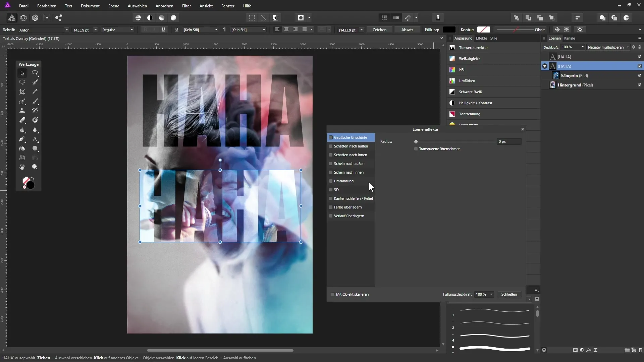644x362 pixels.
Task: Open the Regular font style dropdown
Action: click(131, 30)
